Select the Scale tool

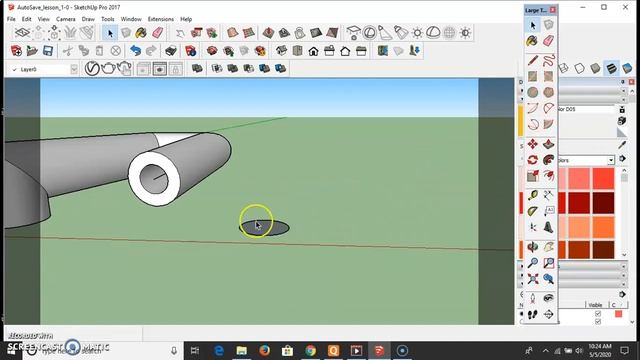click(x=533, y=176)
